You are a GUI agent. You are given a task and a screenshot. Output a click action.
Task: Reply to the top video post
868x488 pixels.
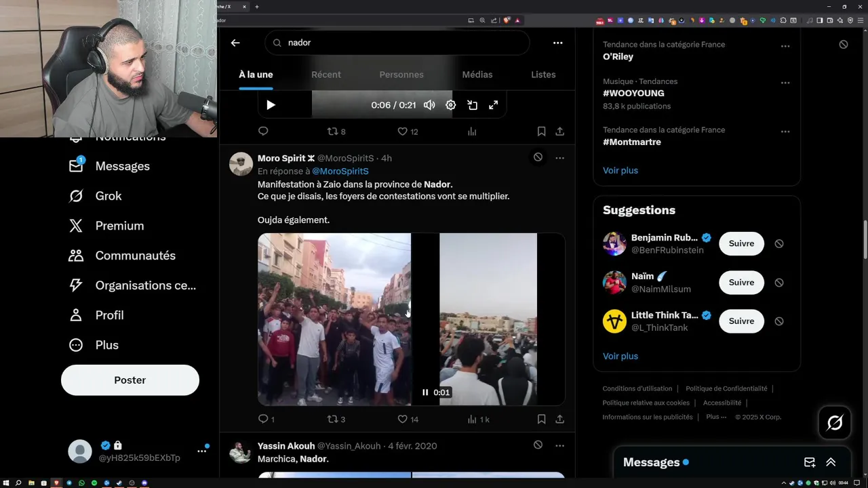[x=263, y=131]
